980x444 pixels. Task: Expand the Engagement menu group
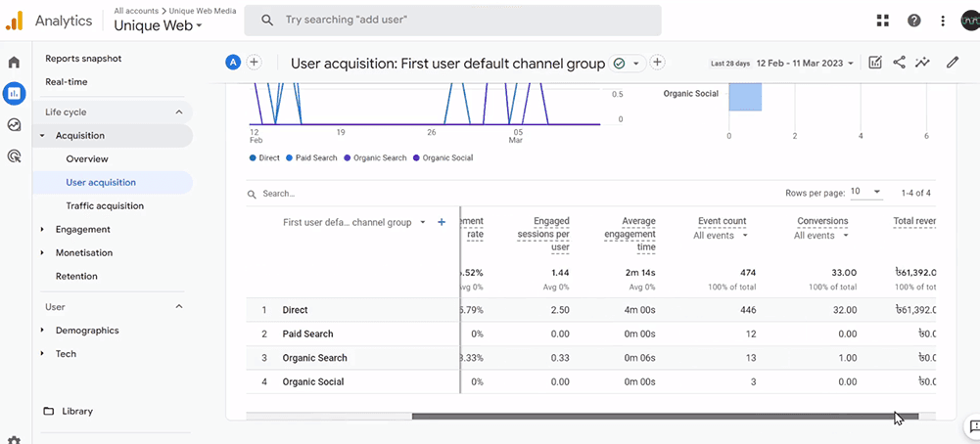[82, 229]
